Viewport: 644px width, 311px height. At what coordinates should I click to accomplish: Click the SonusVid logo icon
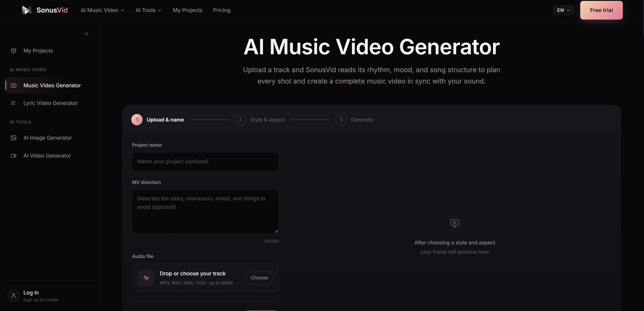[26, 10]
